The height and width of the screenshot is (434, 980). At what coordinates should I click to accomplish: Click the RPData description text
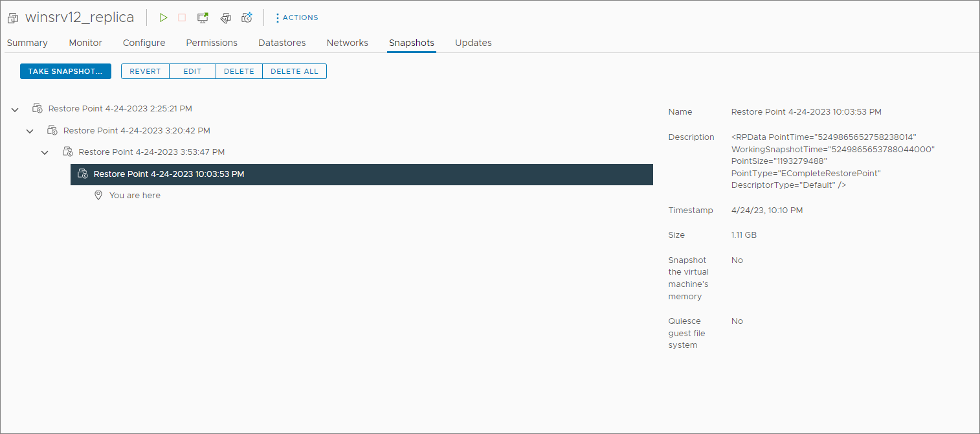(x=833, y=161)
